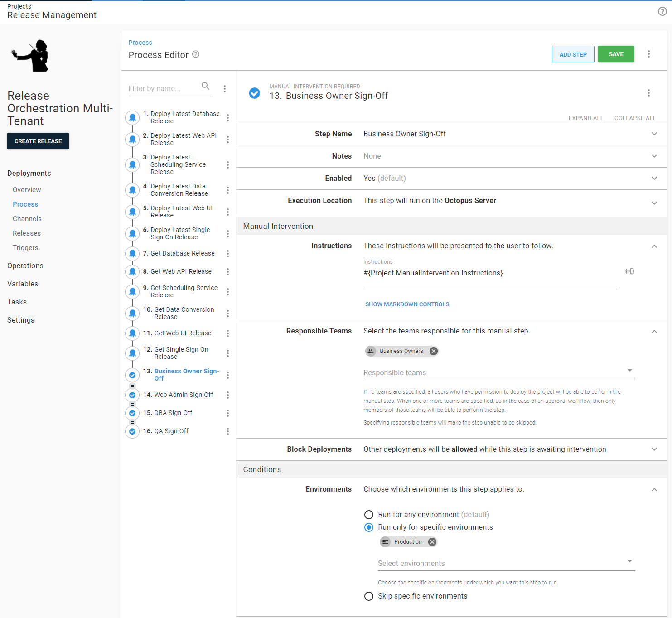672x618 pixels.
Task: Open the overflow menu beside the Save button
Action: 649,54
